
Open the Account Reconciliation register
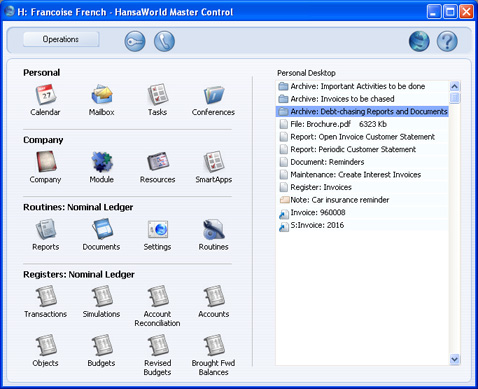[158, 296]
